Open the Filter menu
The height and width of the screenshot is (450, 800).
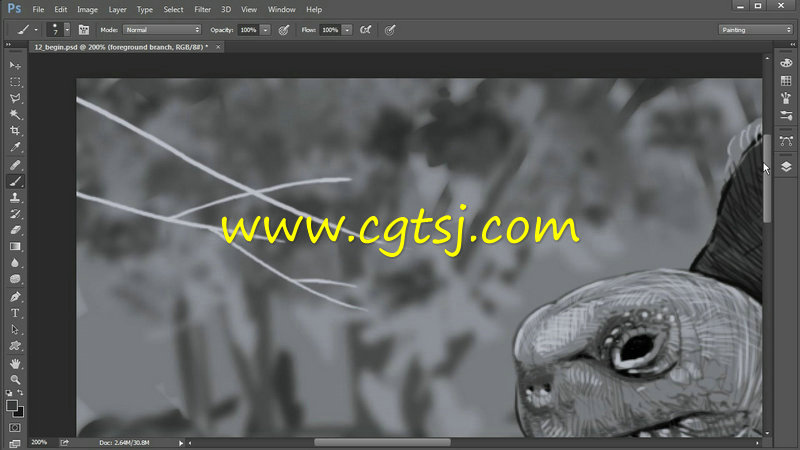(203, 9)
